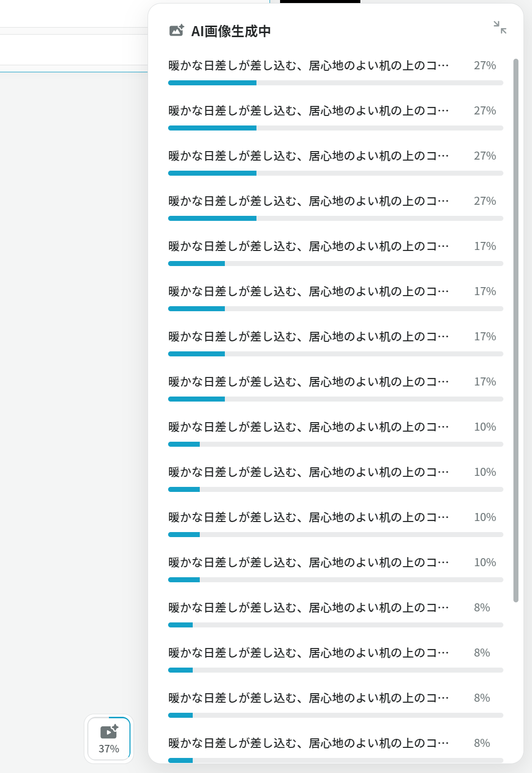Click the progress bar of the first 8% task
532x773 pixels.
tap(335, 625)
